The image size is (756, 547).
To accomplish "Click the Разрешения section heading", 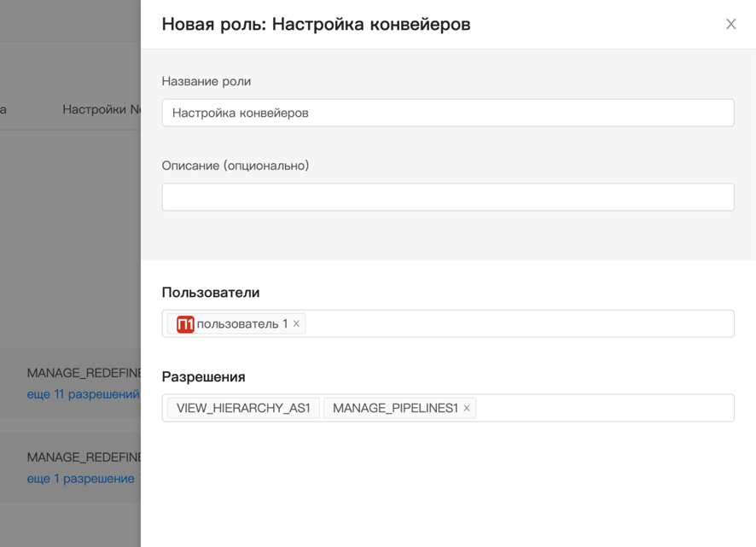I will coord(203,376).
